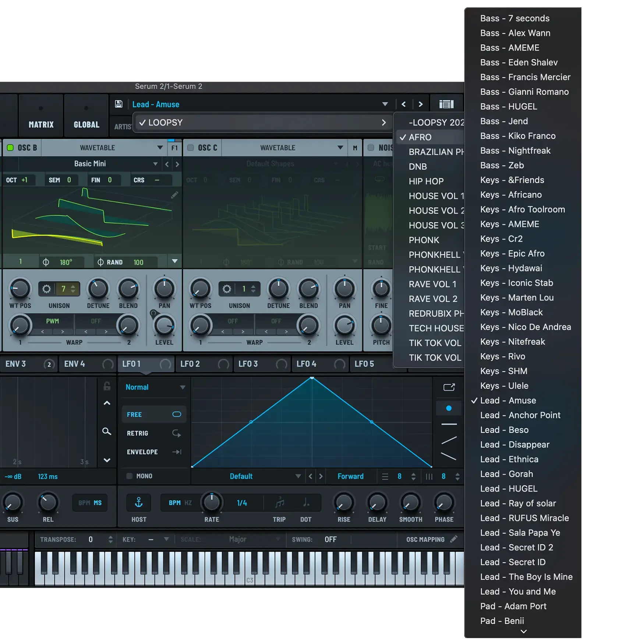644x644 pixels.
Task: Open the preset name dropdown arrow
Action: [385, 104]
